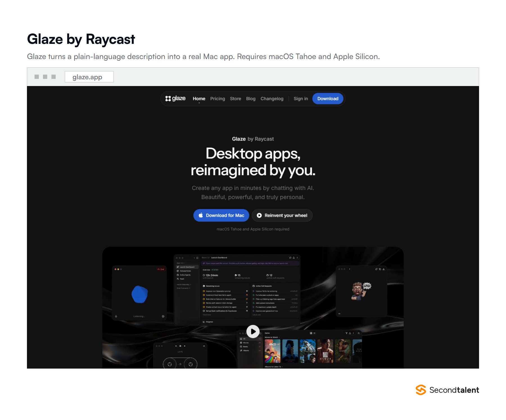Expand the Script Commands section
Viewport: 506px width, 420px height.
tap(183, 288)
